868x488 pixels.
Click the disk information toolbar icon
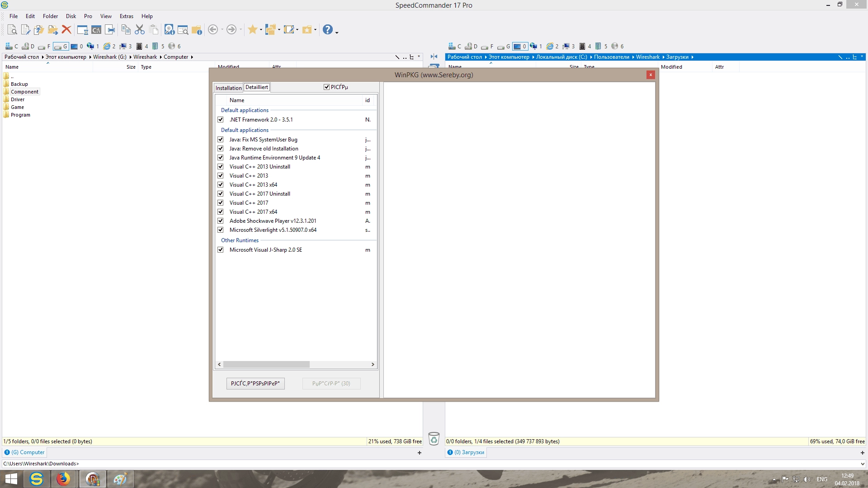click(169, 30)
